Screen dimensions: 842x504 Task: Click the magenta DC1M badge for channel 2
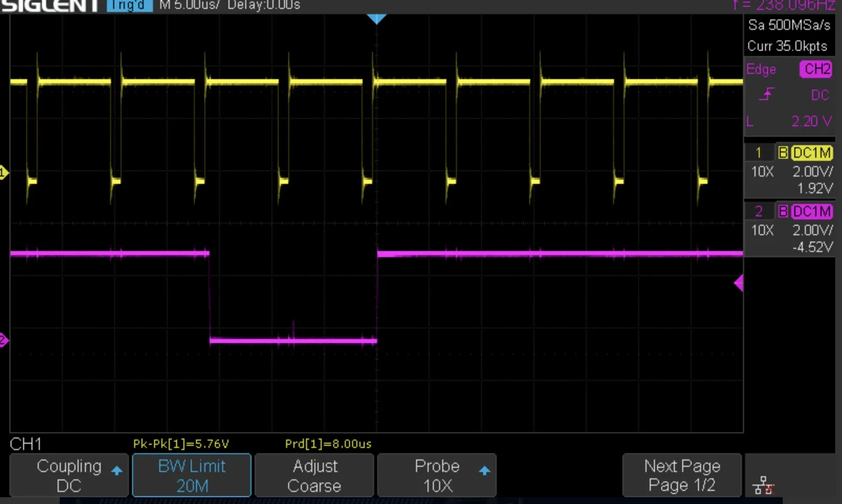click(812, 211)
